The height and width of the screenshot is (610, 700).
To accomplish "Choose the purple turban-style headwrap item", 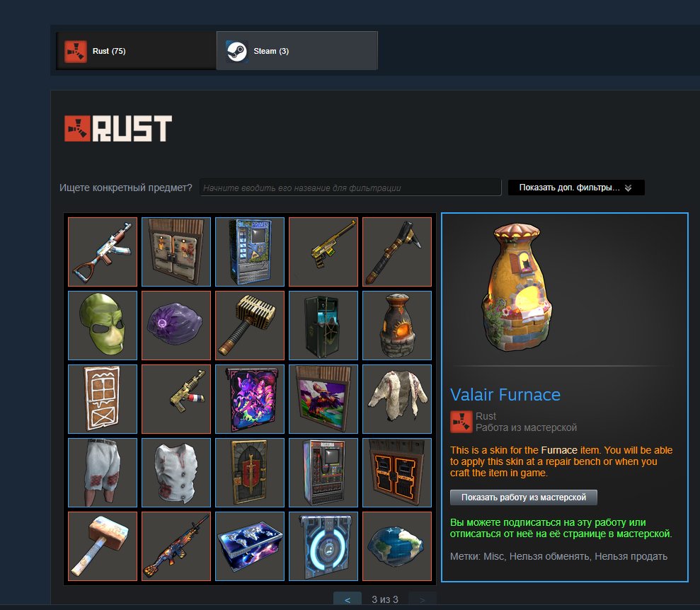I will (x=176, y=326).
